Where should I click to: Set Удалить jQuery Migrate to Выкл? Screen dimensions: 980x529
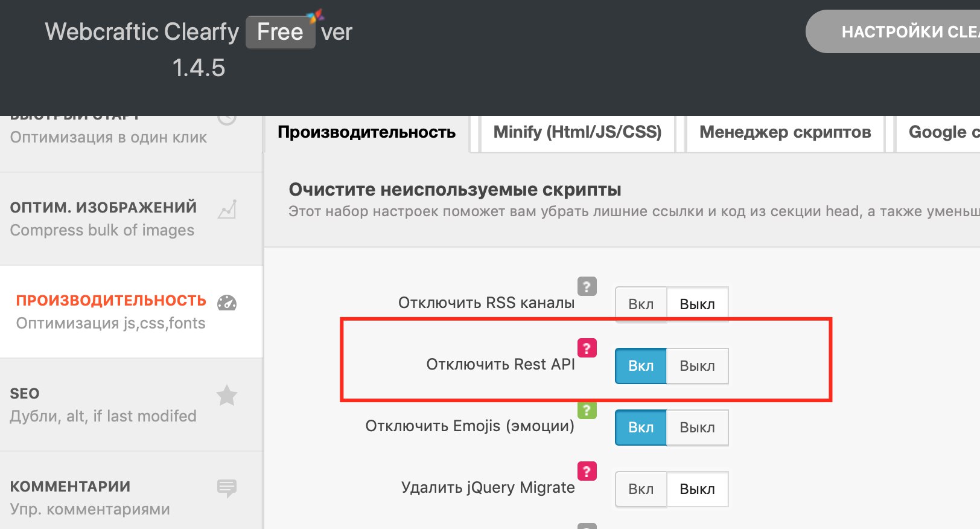[697, 489]
